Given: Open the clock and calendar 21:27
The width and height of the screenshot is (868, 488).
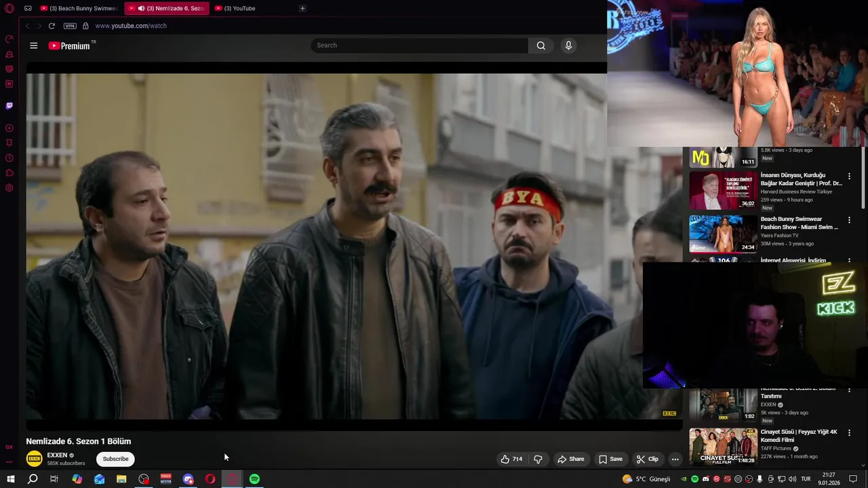Looking at the screenshot, I should (829, 479).
